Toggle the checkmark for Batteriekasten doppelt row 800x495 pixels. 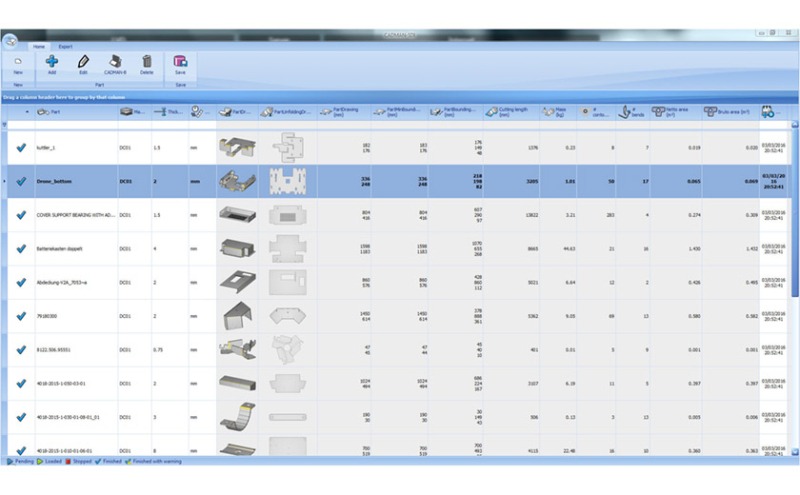click(21, 248)
